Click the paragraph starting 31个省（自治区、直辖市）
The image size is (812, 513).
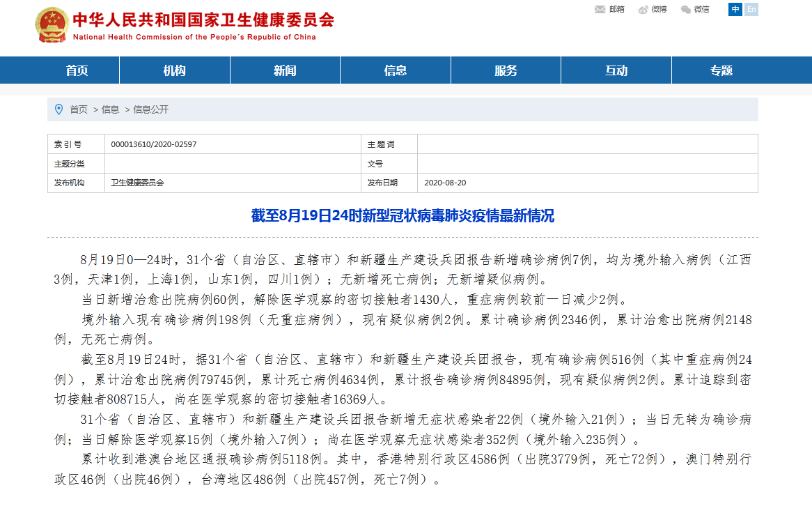403,429
